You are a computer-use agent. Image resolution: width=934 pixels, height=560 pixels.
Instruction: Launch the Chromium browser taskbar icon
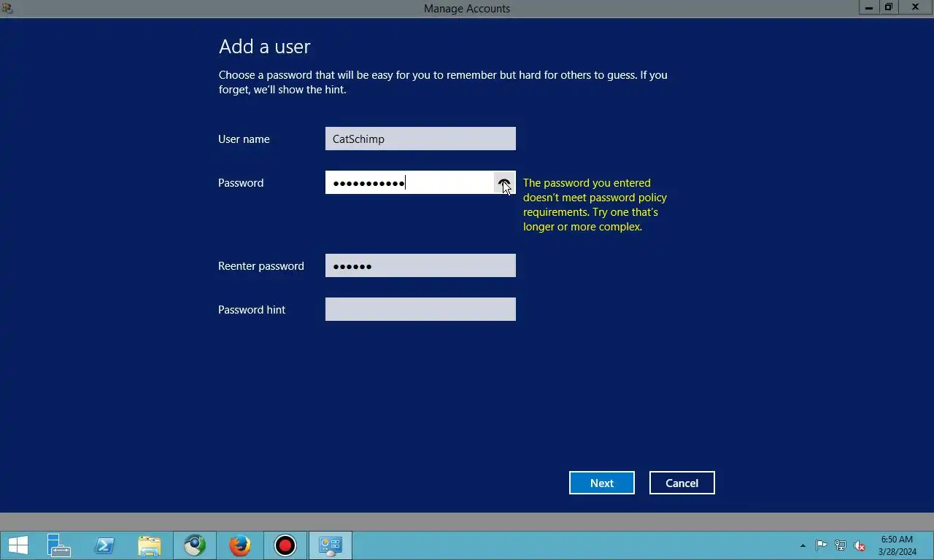[x=195, y=545]
